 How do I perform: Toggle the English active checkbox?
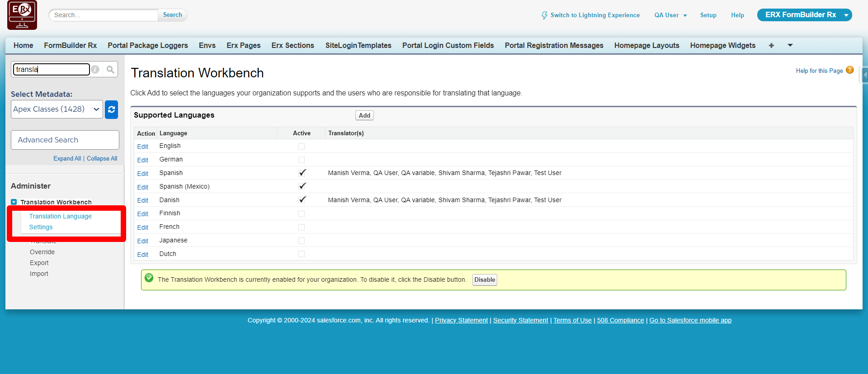tap(302, 147)
